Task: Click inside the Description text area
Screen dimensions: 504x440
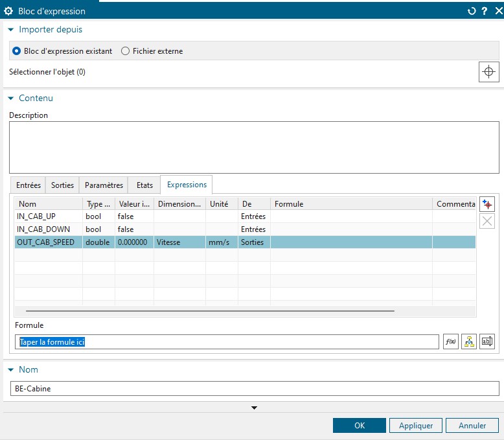Action: (254, 147)
